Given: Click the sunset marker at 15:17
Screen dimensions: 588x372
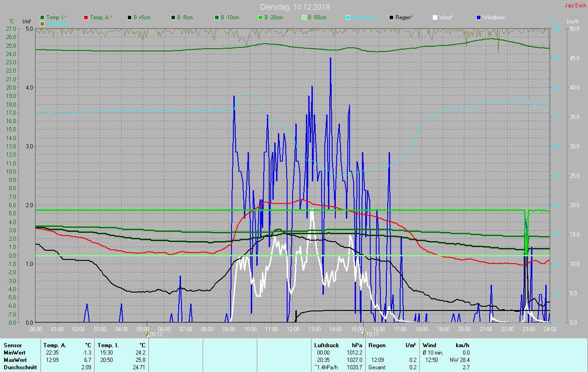Looking at the screenshot, I should tap(363, 334).
